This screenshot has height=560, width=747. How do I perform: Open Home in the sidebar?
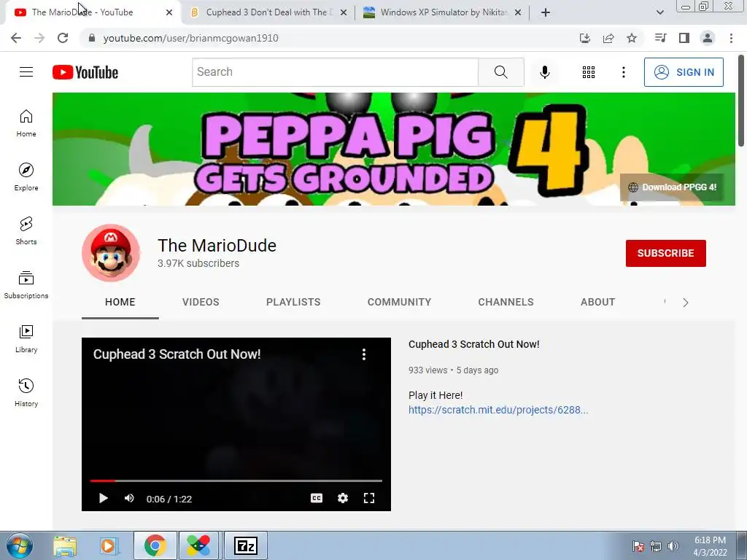click(x=26, y=123)
